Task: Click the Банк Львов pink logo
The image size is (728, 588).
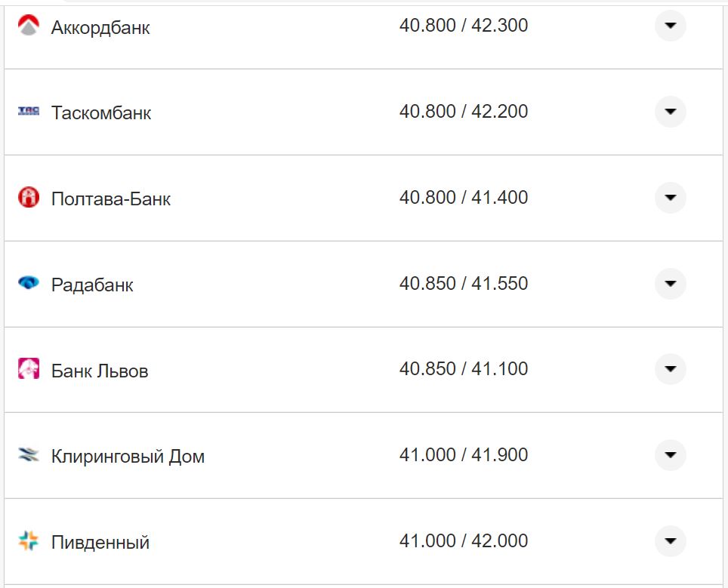Action: (x=27, y=370)
